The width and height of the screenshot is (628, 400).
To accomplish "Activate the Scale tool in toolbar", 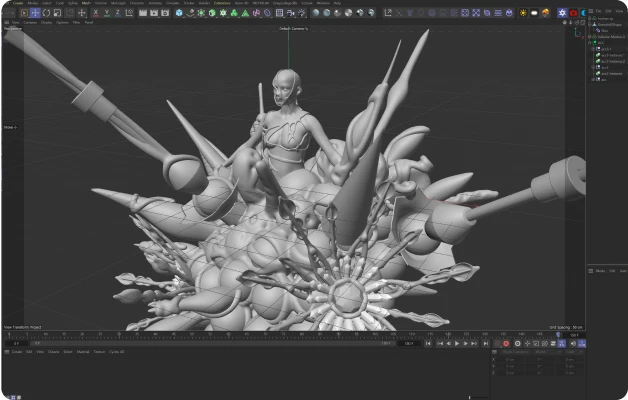I will [57, 13].
